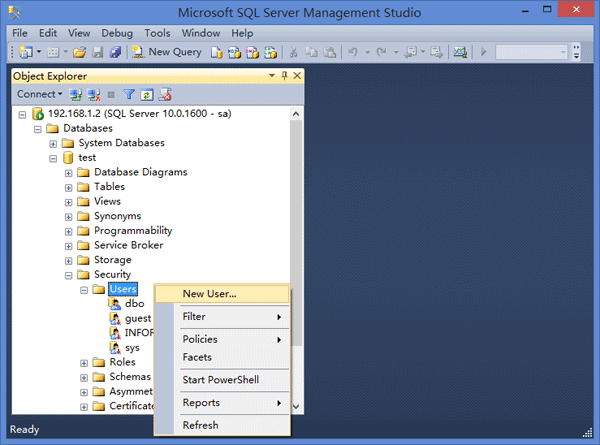Screen dimensions: 600x445
Task: Expand the Database Diagrams folder
Action: (x=68, y=173)
